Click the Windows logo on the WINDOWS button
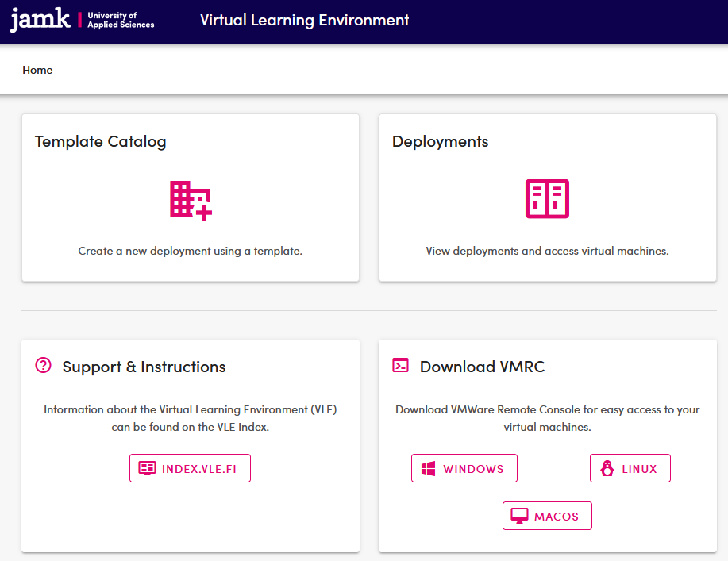 point(428,467)
